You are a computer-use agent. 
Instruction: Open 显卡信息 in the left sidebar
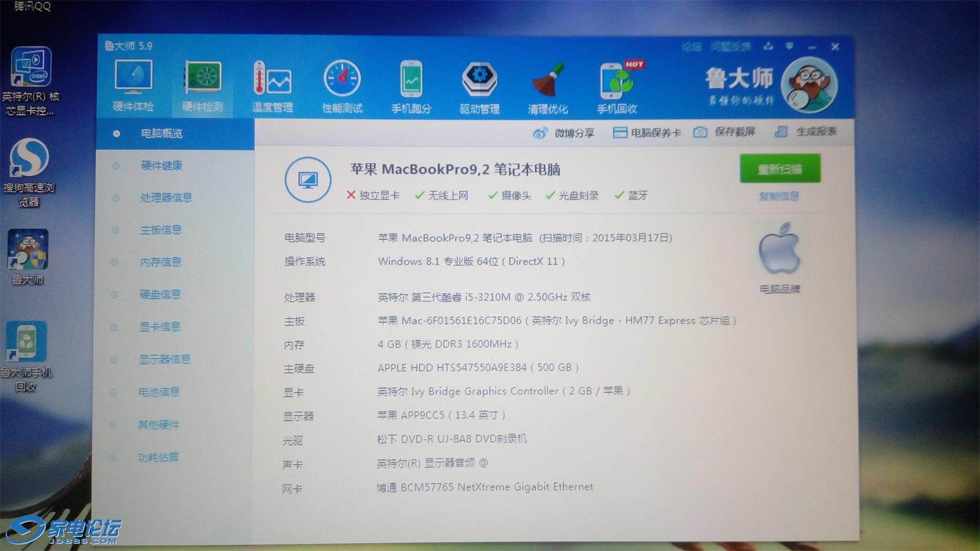tap(160, 327)
